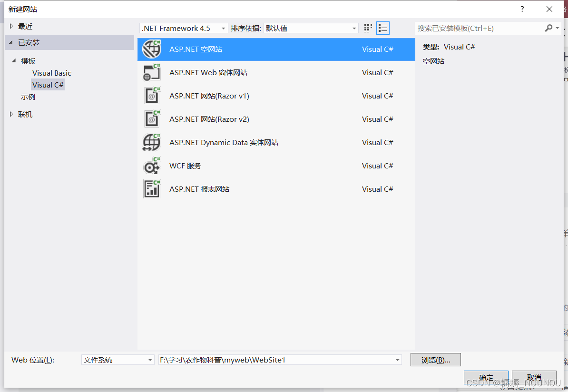Select WCF 服务 template
568x392 pixels.
click(276, 166)
